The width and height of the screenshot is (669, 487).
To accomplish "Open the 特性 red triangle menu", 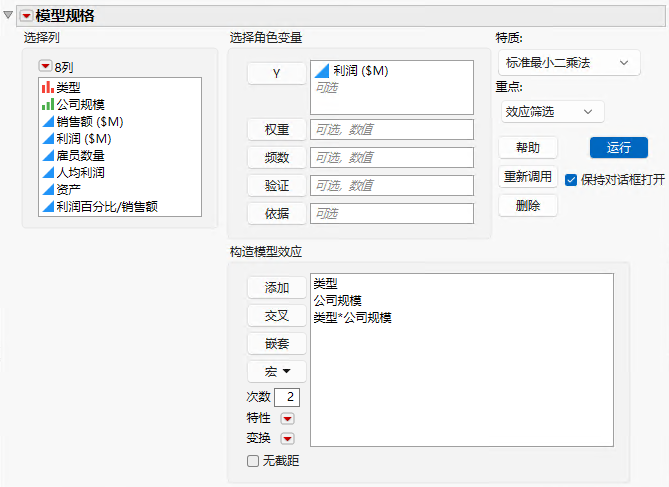I will tap(287, 419).
